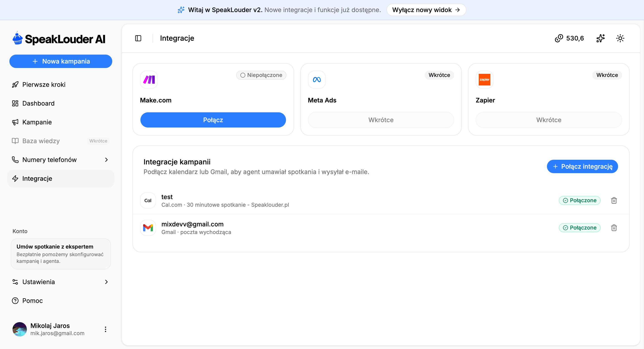This screenshot has width=644, height=349.
Task: Open the Umów spotkanie z ekspertem card
Action: [61, 254]
